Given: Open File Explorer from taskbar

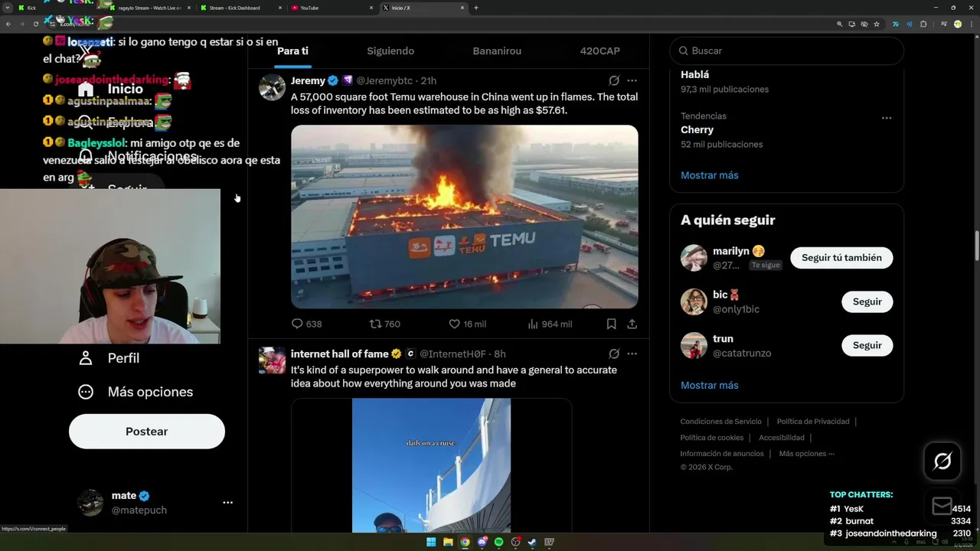Looking at the screenshot, I should click(x=448, y=542).
